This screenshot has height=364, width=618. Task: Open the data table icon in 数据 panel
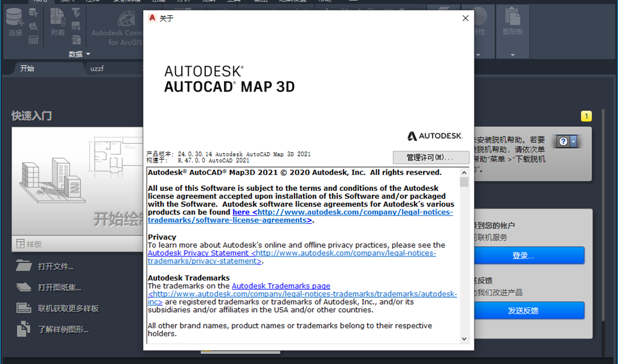point(33,40)
